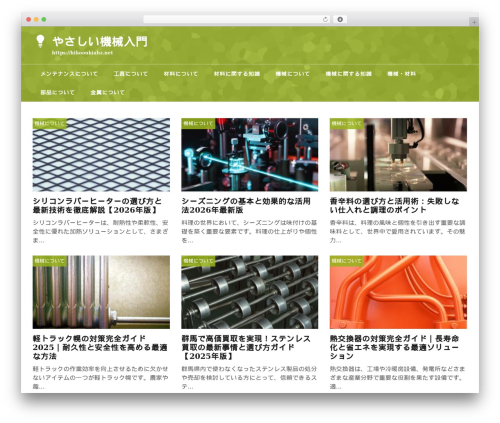
Task: Open the 金属について menu item
Action: (107, 92)
